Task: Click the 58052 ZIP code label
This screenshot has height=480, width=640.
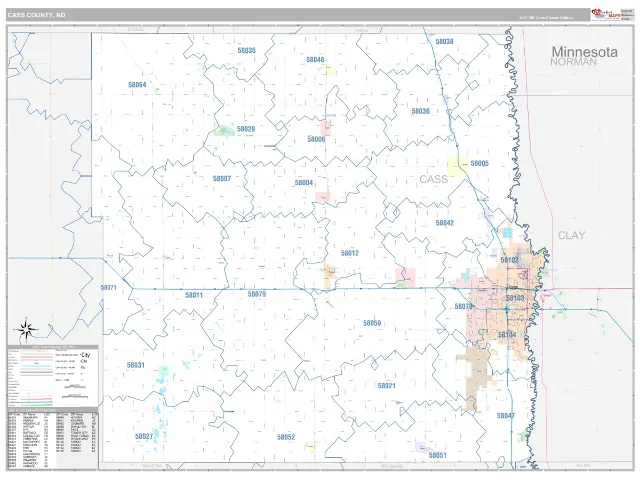Action: [x=286, y=437]
